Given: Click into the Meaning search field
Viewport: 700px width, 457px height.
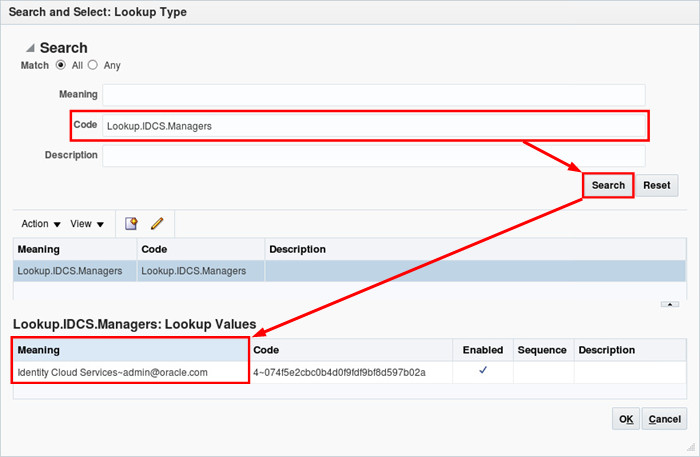Looking at the screenshot, I should click(x=373, y=95).
